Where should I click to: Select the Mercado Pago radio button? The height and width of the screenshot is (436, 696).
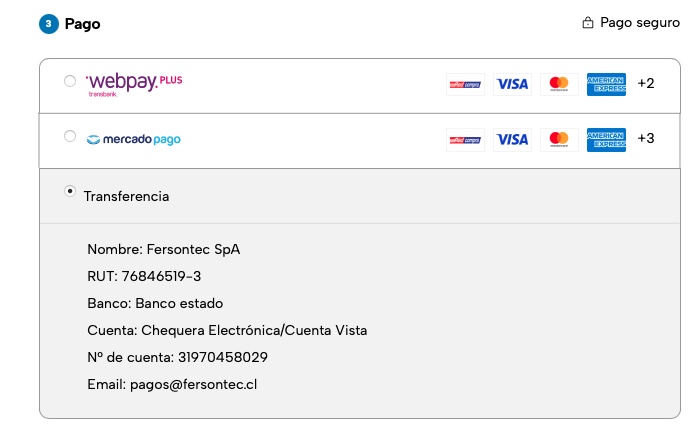(x=70, y=136)
